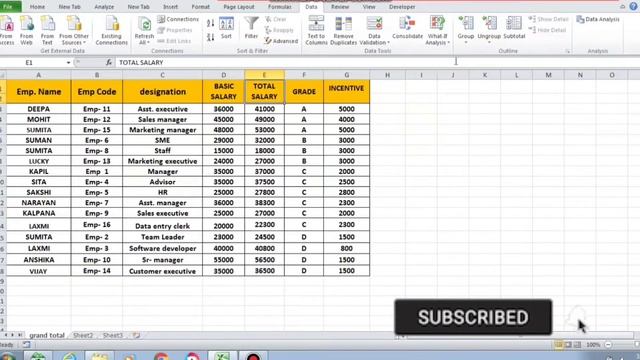Click the Refresh All button

tap(144, 31)
